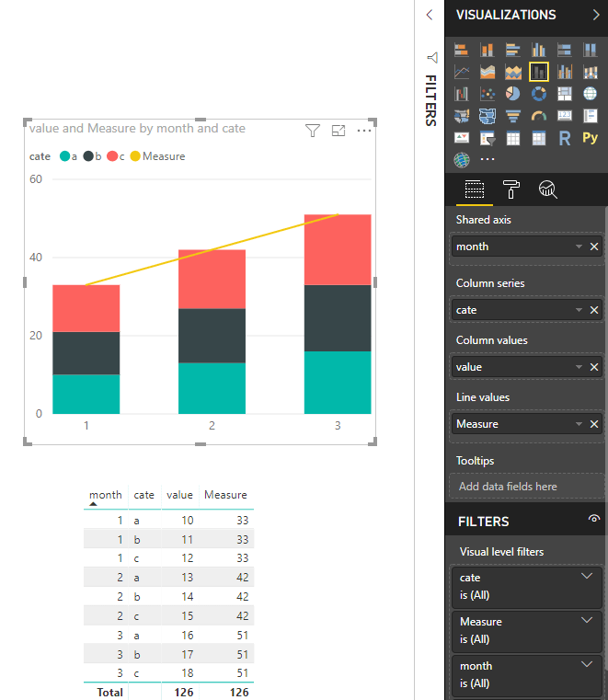Select the Area chart visual
Screen dimensions: 608x700
point(487,72)
